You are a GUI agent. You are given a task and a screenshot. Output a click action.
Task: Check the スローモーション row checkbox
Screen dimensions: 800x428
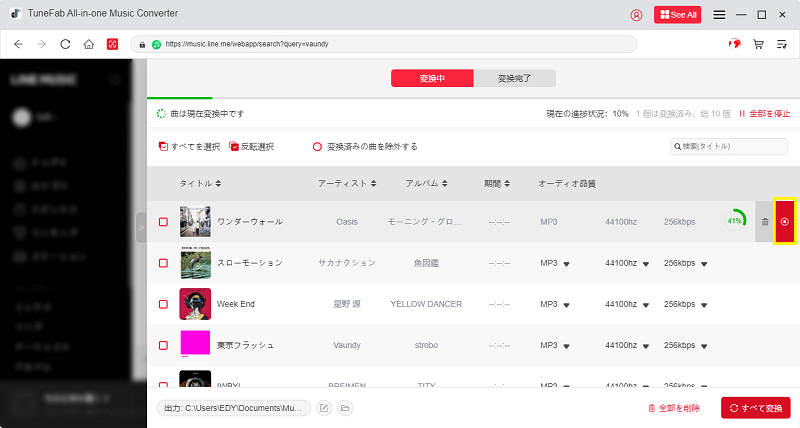coord(163,263)
